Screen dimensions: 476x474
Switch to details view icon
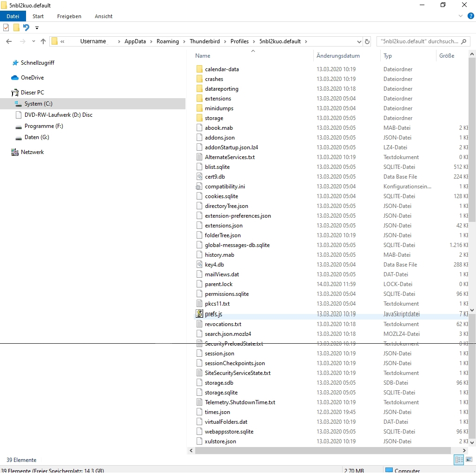point(459,460)
